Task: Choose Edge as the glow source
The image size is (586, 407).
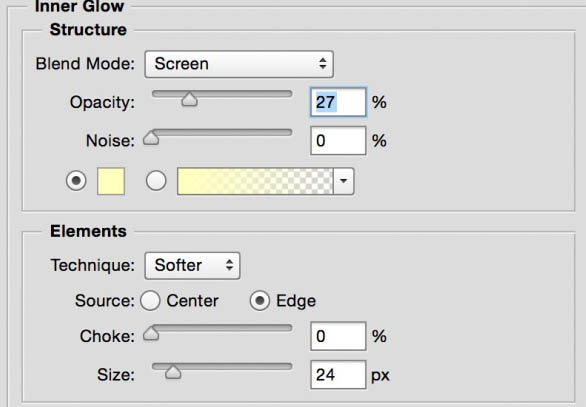Action: (260, 300)
